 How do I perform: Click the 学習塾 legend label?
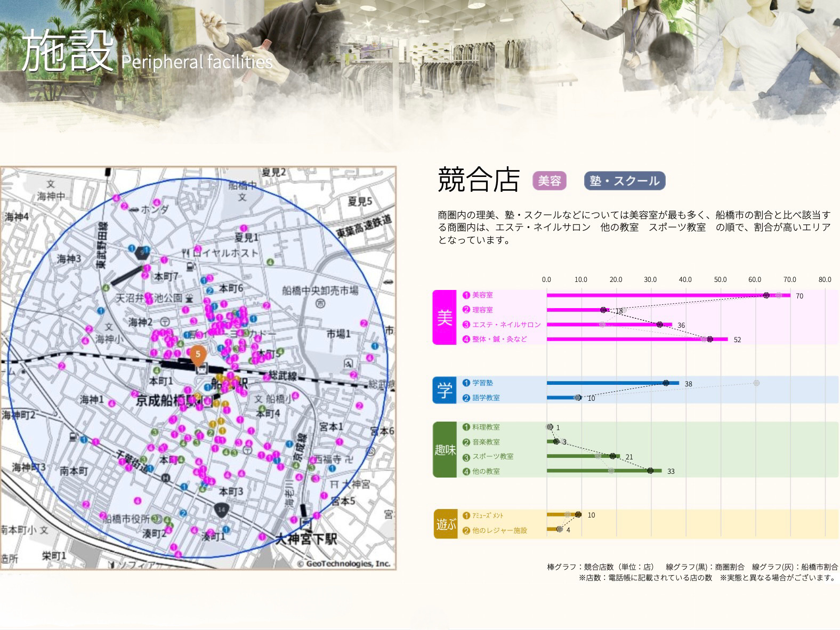[x=482, y=383]
